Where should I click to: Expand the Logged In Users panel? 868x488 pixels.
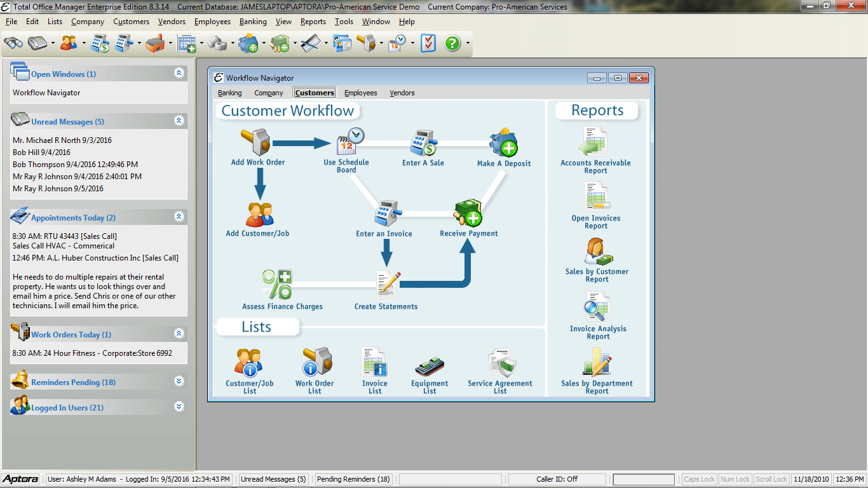179,407
